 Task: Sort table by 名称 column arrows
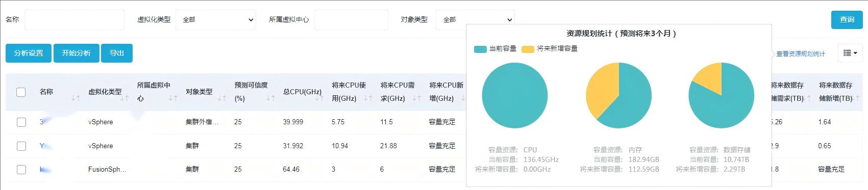click(76, 98)
